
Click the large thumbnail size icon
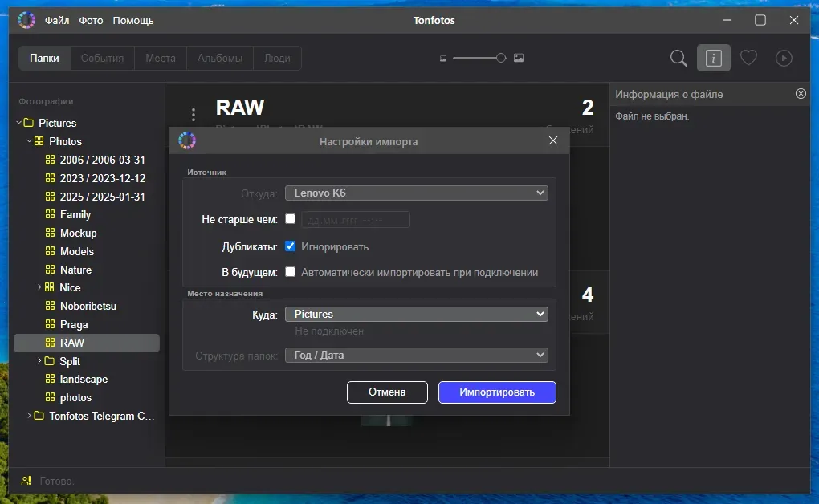pos(519,58)
